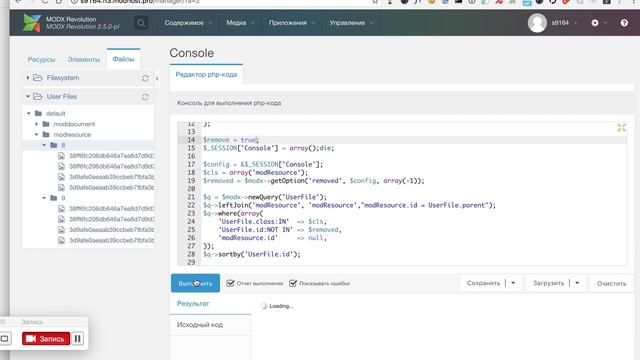Click code line with sortby('UserFile.id')

(251, 254)
